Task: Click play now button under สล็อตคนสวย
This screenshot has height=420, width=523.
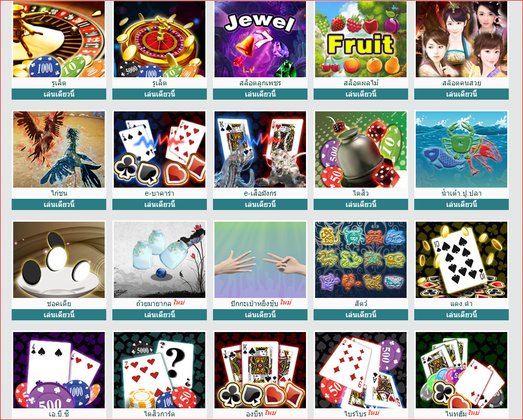Action: (x=462, y=94)
